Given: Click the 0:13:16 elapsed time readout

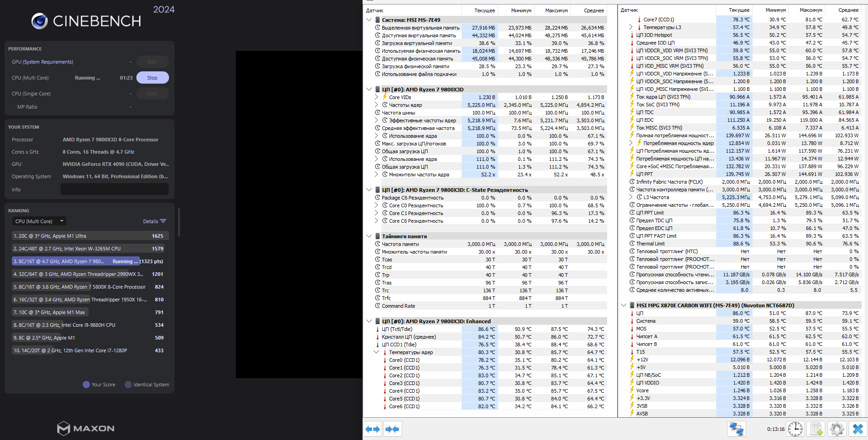Looking at the screenshot, I should (776, 429).
